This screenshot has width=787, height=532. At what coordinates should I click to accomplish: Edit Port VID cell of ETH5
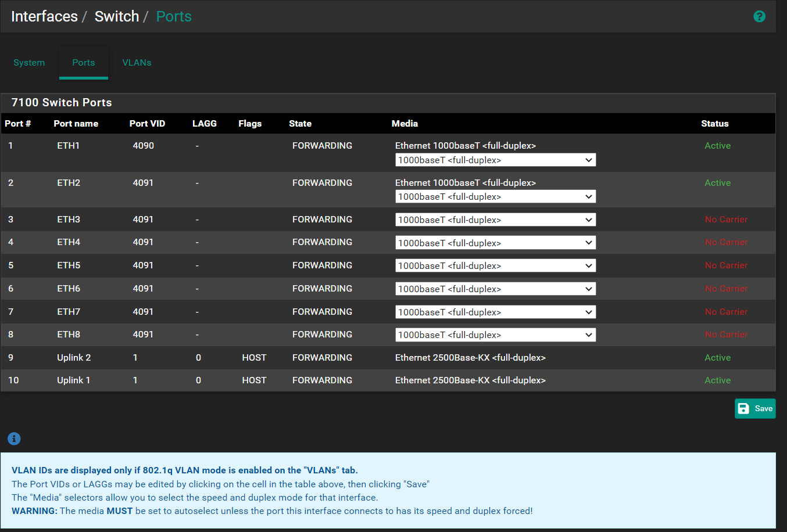point(144,265)
